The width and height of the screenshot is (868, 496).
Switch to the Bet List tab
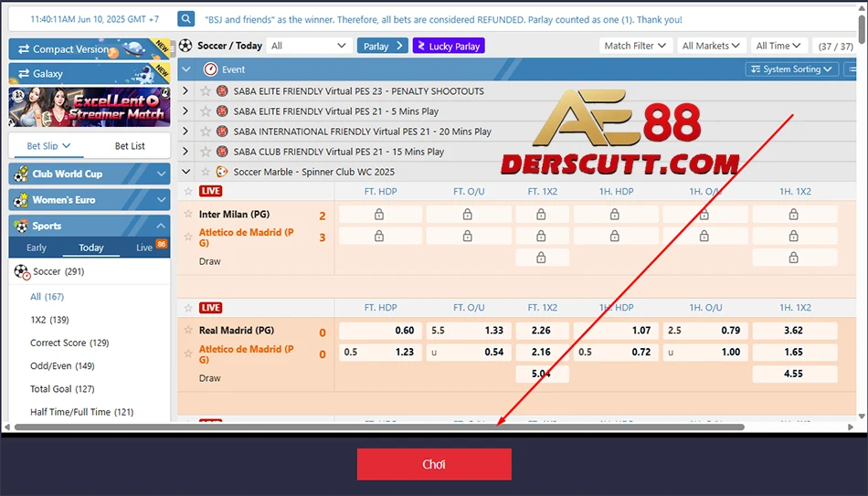point(130,145)
